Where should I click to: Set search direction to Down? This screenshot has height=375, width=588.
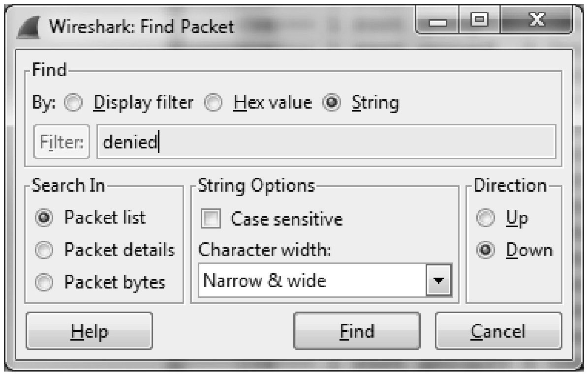pos(485,250)
